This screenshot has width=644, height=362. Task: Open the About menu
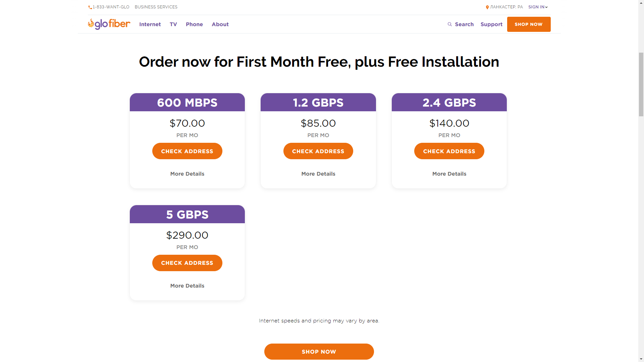220,24
